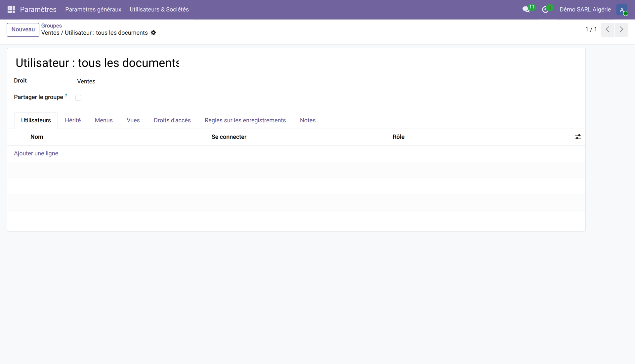
Task: Switch to the Utilisateurs tab
Action: coord(36,120)
